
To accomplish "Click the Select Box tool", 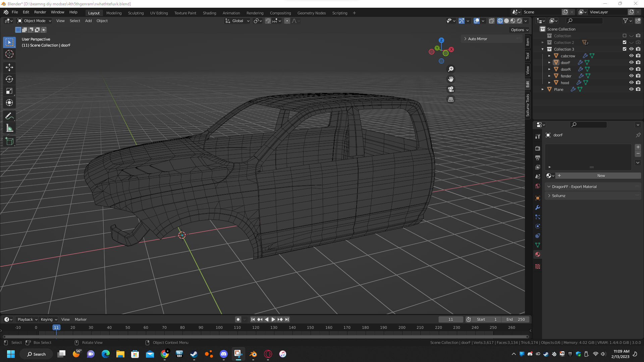I will pos(9,42).
